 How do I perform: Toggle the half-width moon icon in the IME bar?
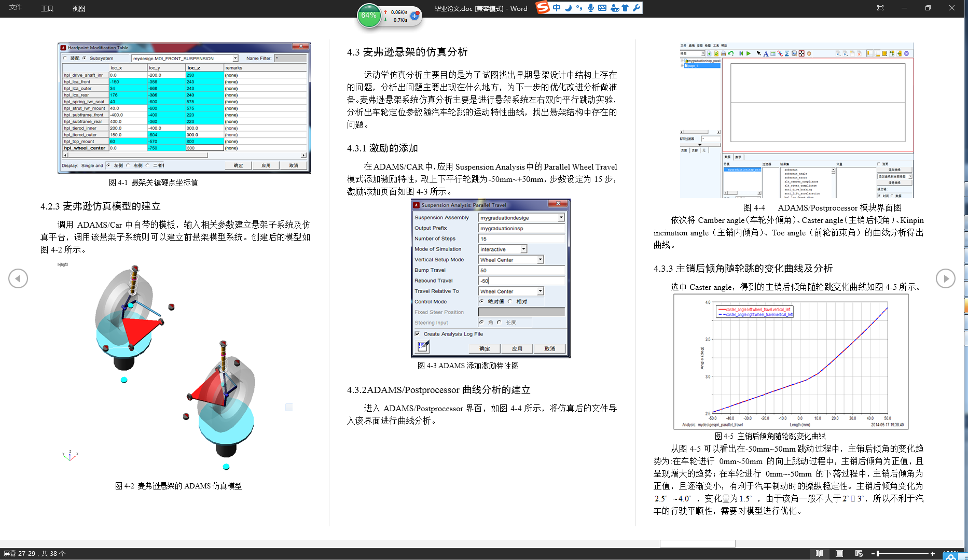pos(569,8)
